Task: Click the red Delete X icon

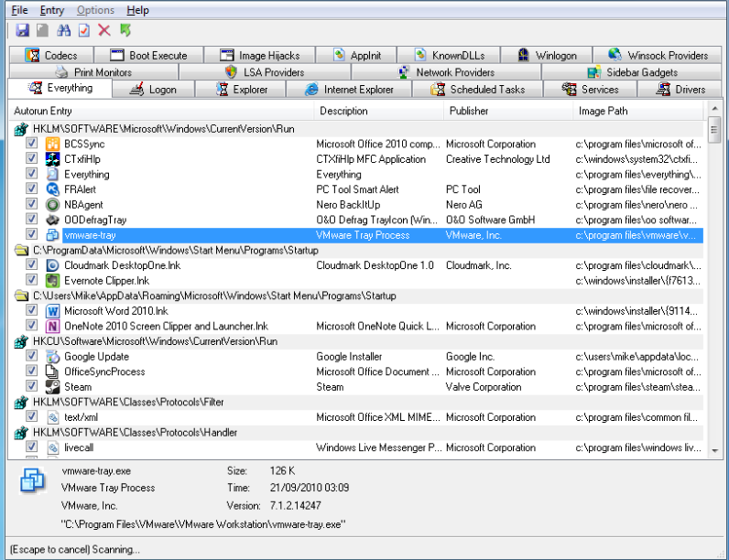Action: pyautogui.click(x=104, y=30)
